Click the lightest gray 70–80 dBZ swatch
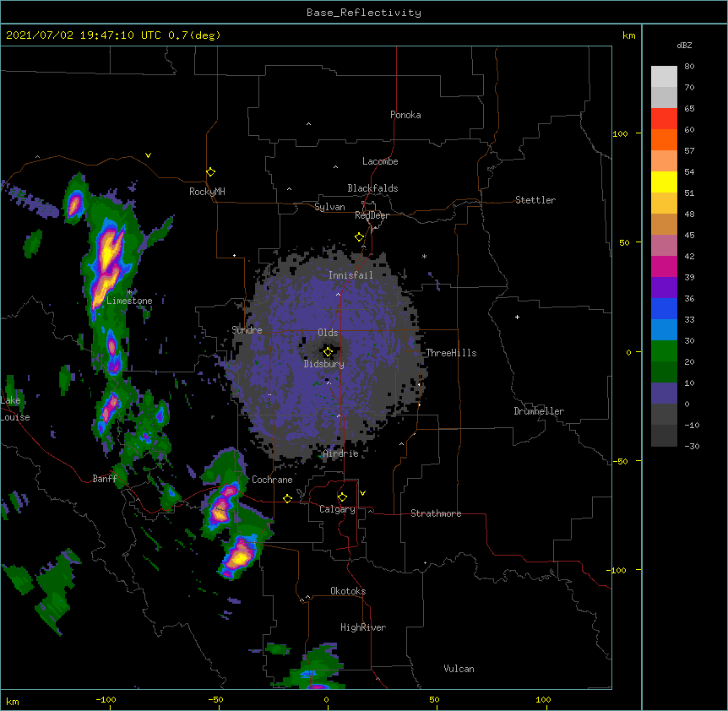 [664, 77]
